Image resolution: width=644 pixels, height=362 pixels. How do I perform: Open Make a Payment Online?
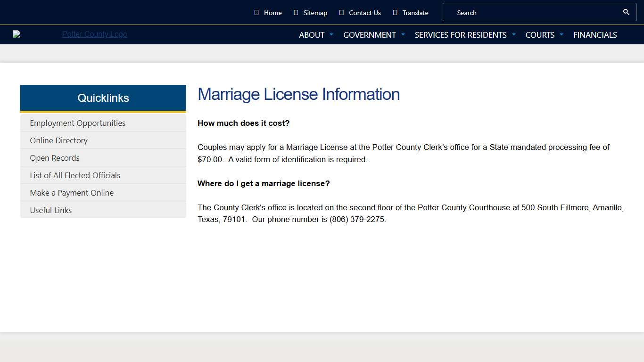pos(72,192)
